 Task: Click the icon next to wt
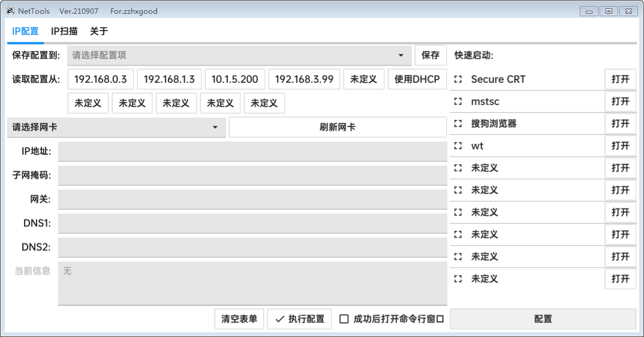pyautogui.click(x=459, y=146)
